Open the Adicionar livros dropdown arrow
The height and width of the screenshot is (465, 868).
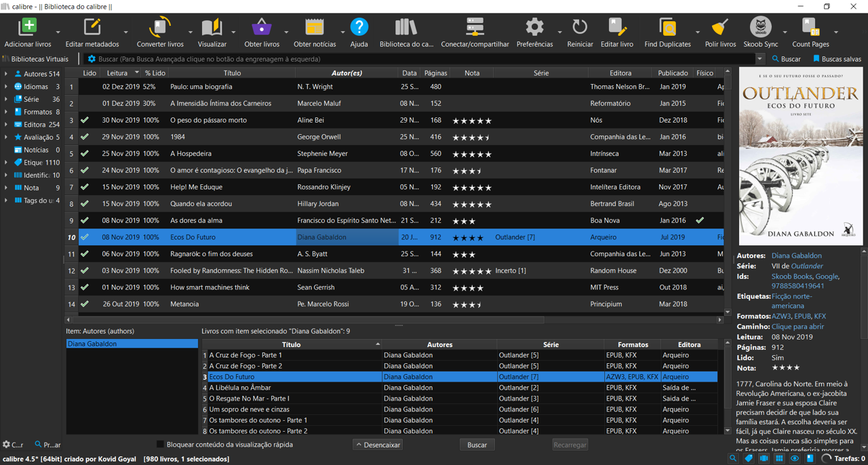click(58, 32)
